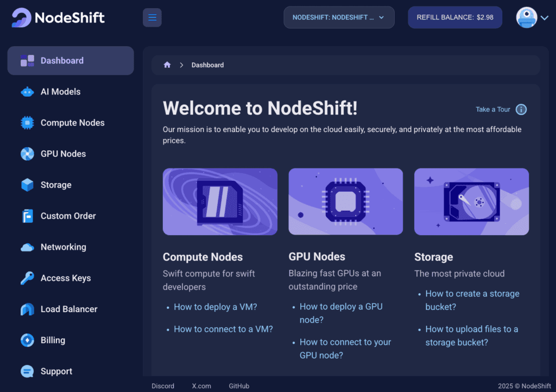The image size is (556, 392).
Task: Navigate to GPU Nodes in sidebar
Action: tap(71, 154)
